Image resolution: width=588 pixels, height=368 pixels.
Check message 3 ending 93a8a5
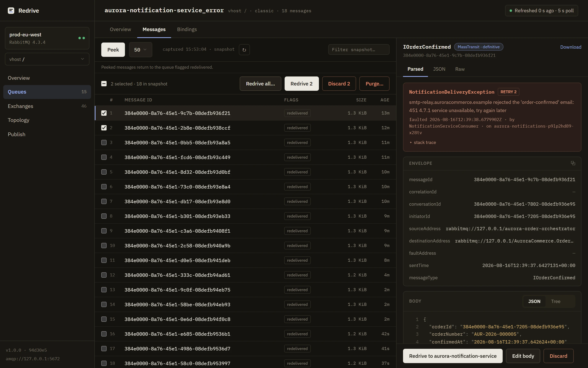coord(104,142)
